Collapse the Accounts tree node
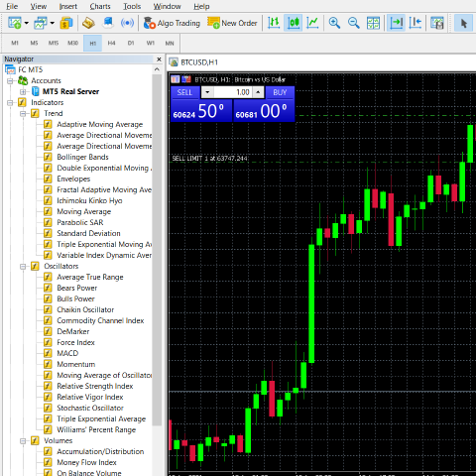Screen dimensions: 476x476 (10, 80)
